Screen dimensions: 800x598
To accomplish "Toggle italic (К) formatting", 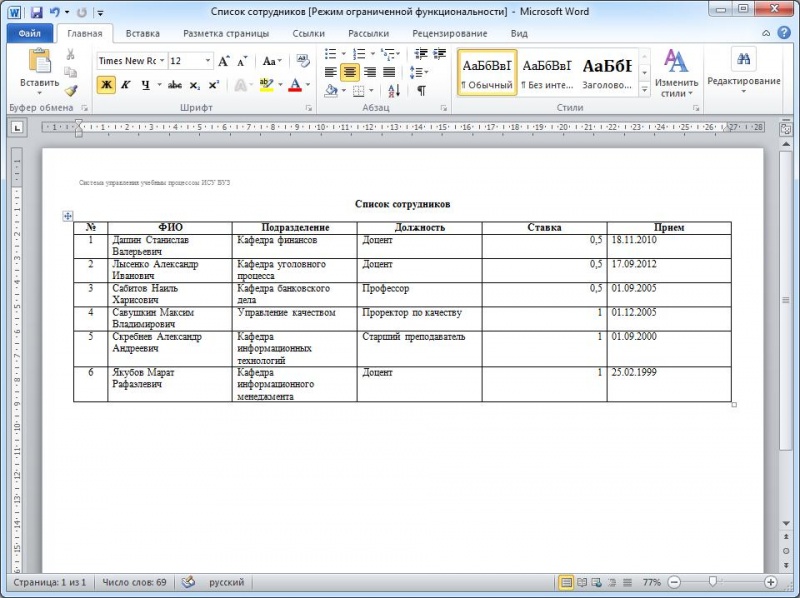I will [126, 85].
